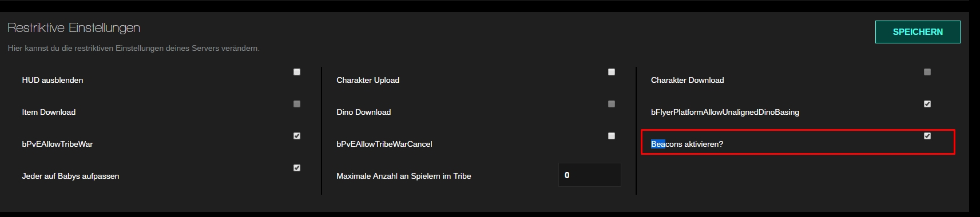The image size is (980, 217).
Task: Click the Beacons aktivieren? label text
Action: (x=687, y=144)
